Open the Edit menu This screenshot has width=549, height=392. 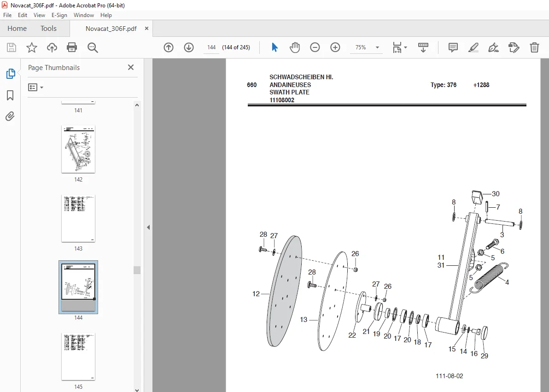pyautogui.click(x=23, y=15)
